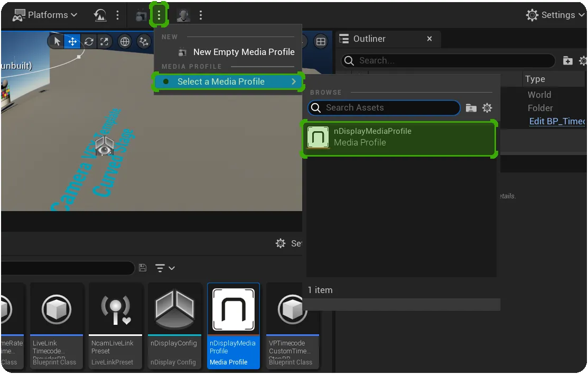Follow the Edit BP_Timecode link

556,121
